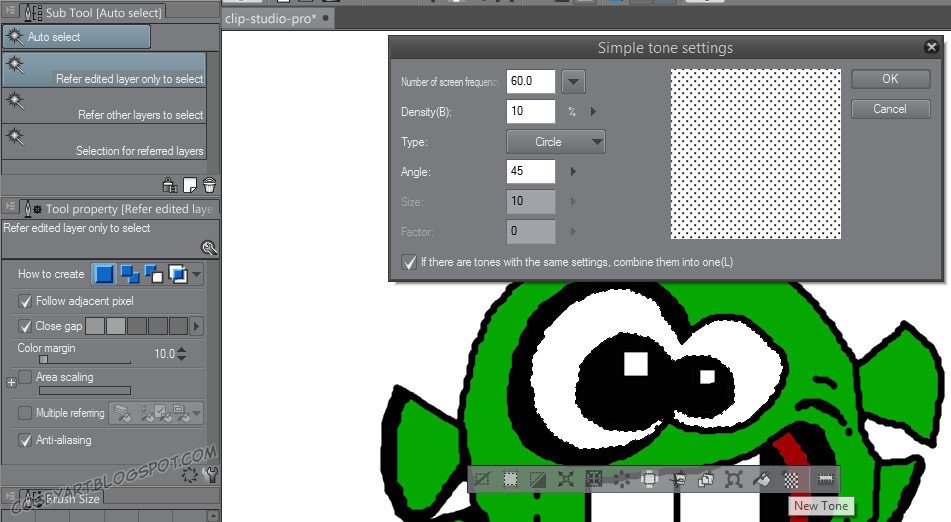Click Expand selected area icon in launcher
Screen dimensions: 951x522
[x=566, y=480]
